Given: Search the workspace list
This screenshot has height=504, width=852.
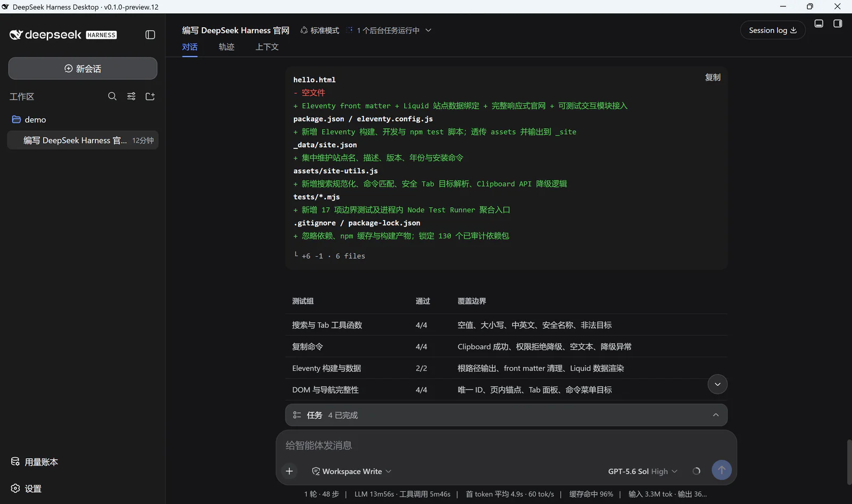Looking at the screenshot, I should [112, 96].
